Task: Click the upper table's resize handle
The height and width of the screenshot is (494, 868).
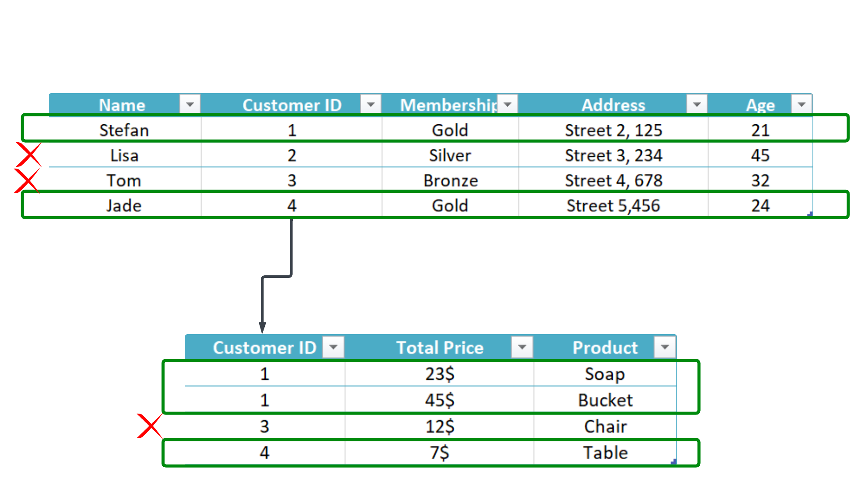Action: tap(810, 214)
